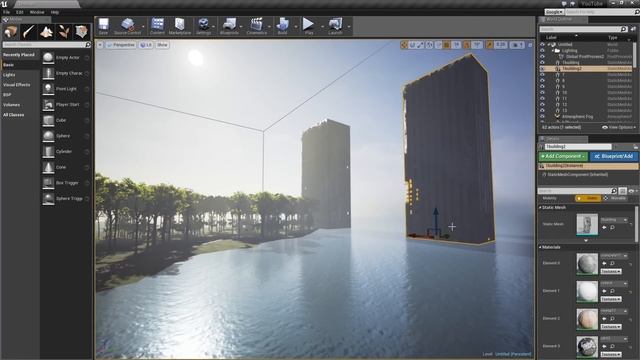Select the Volumes placement category

point(20,104)
